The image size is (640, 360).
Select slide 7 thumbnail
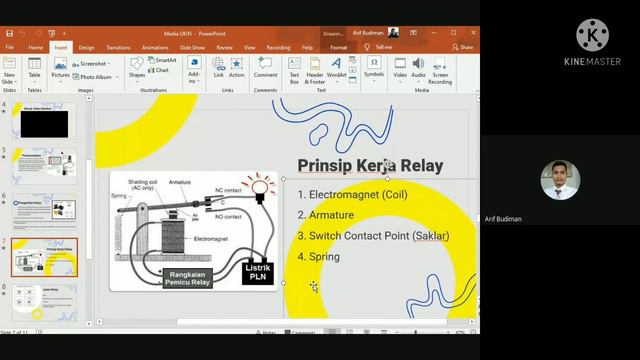(44, 257)
